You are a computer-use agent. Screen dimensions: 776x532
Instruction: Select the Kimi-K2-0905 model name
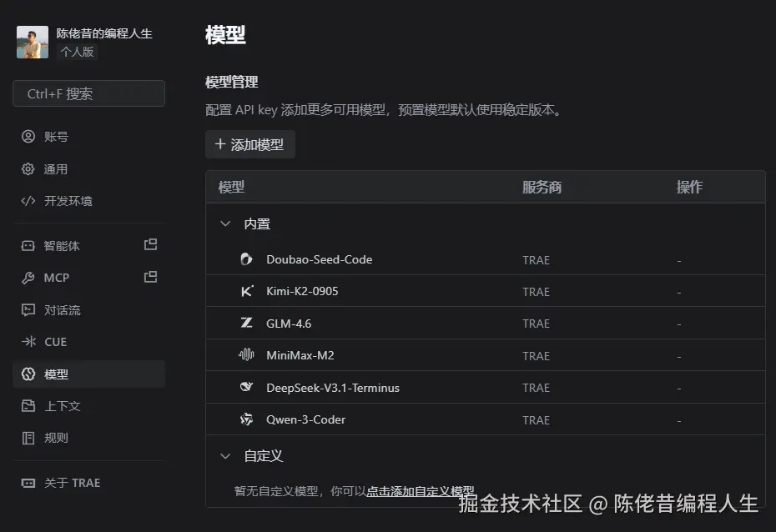tap(302, 291)
